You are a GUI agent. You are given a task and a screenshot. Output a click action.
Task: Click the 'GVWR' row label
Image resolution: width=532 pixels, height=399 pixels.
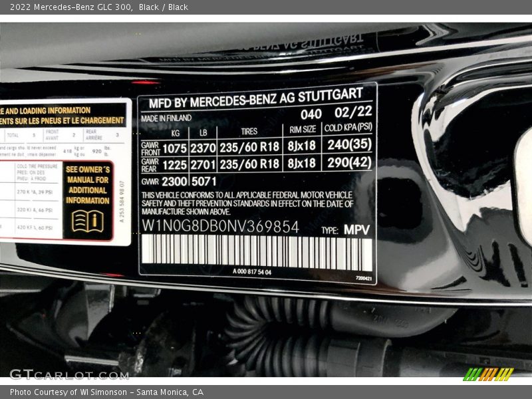[x=150, y=182]
